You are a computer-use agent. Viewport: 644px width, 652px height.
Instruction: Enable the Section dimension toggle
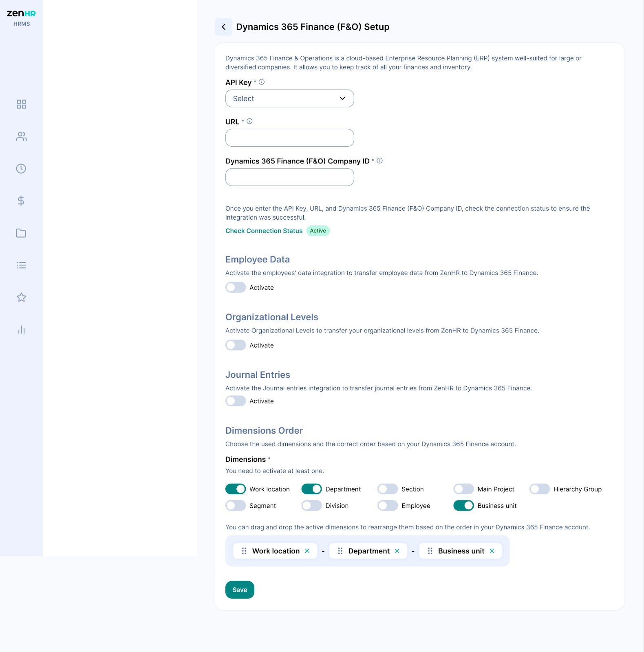coord(388,489)
